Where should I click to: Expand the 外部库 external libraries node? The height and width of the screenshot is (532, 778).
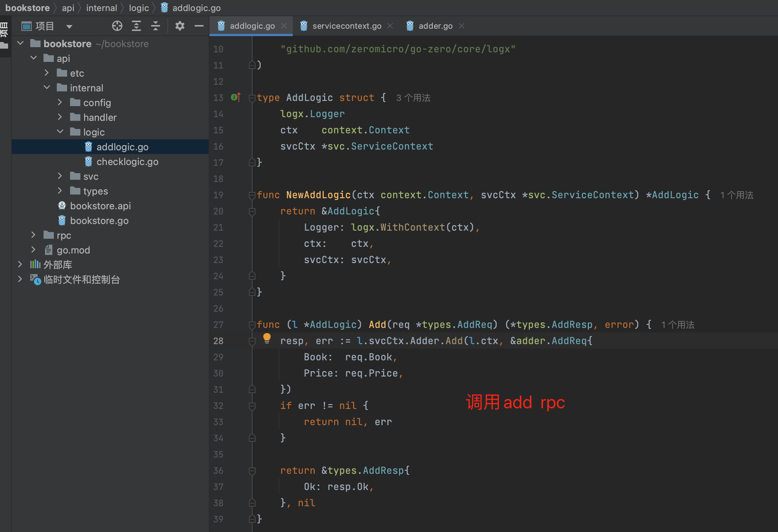click(20, 264)
